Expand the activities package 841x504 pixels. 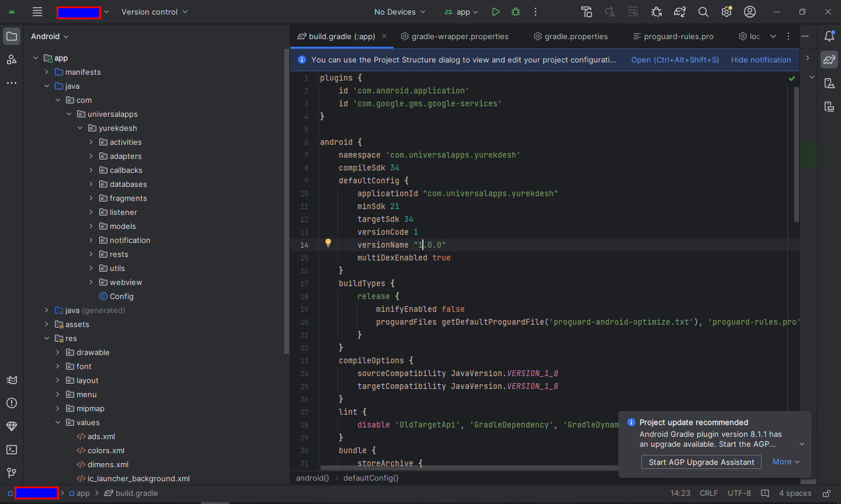[x=91, y=142]
